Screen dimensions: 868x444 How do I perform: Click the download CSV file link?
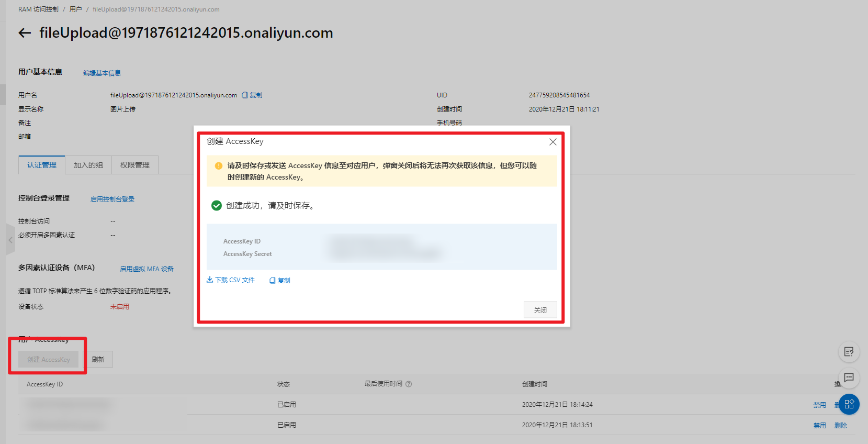pos(231,280)
